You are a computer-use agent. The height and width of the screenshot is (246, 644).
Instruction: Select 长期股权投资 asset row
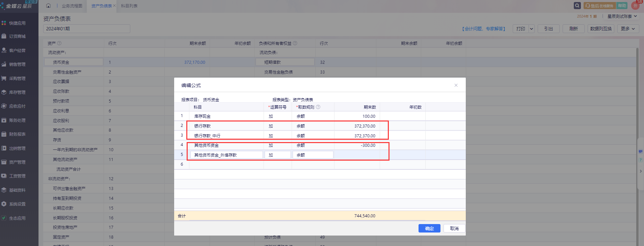click(x=65, y=218)
